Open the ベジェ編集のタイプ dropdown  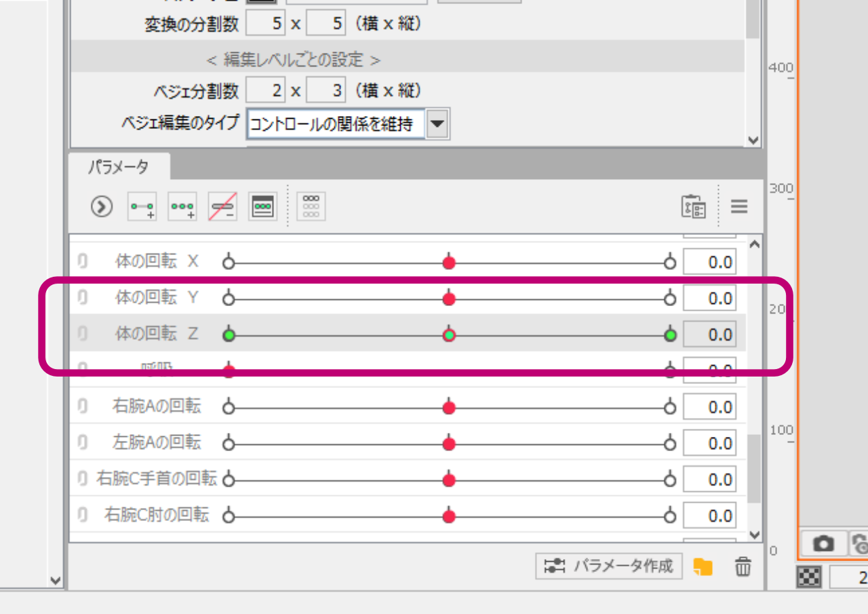pyautogui.click(x=437, y=124)
